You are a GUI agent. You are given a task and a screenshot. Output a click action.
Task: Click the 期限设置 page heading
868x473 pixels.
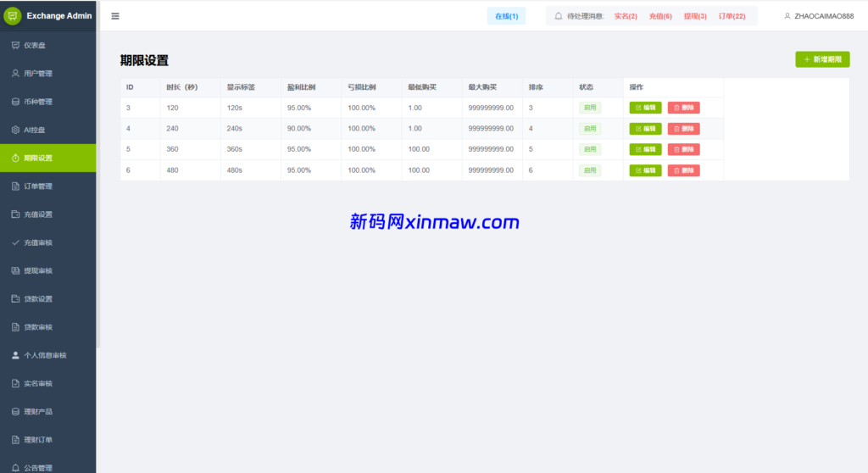pos(144,60)
